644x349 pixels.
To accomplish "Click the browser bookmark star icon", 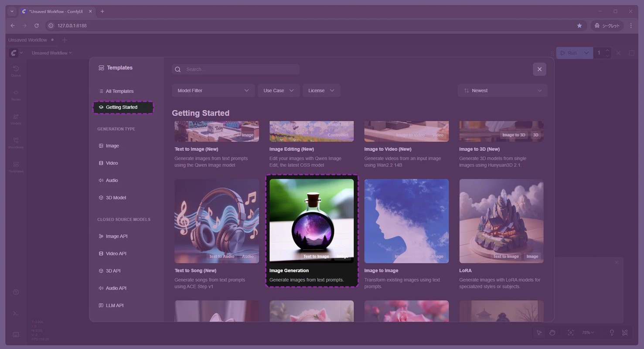I will point(579,26).
